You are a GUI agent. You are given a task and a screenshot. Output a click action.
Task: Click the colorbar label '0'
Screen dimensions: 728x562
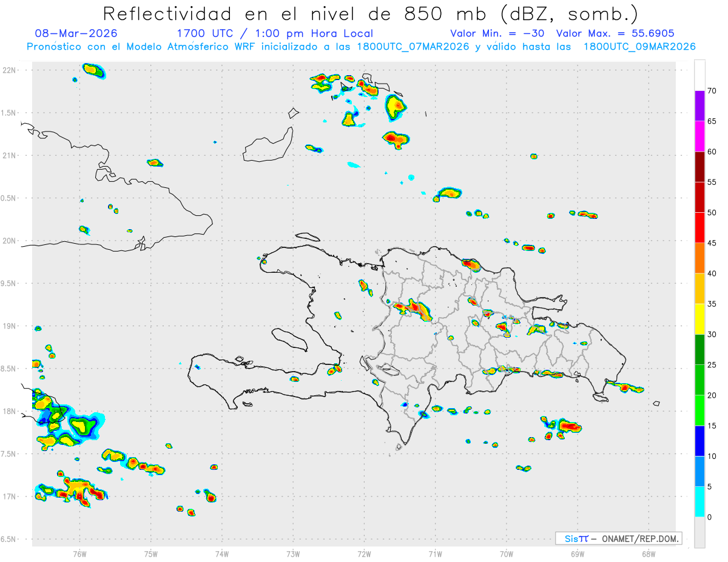click(x=710, y=517)
